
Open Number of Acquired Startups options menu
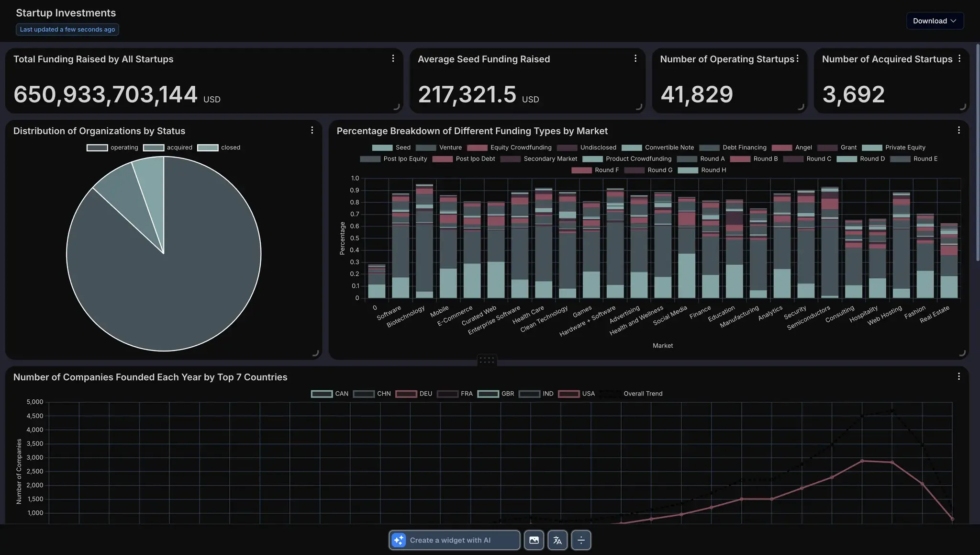(959, 58)
